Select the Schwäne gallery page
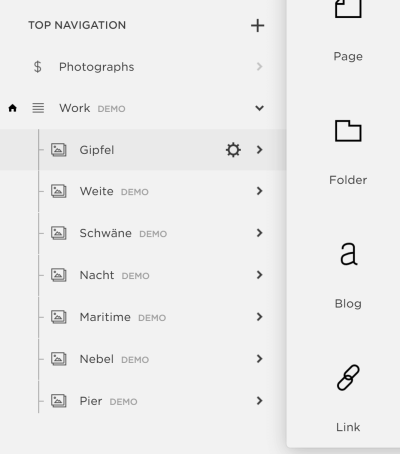The height and width of the screenshot is (454, 400). 143,233
